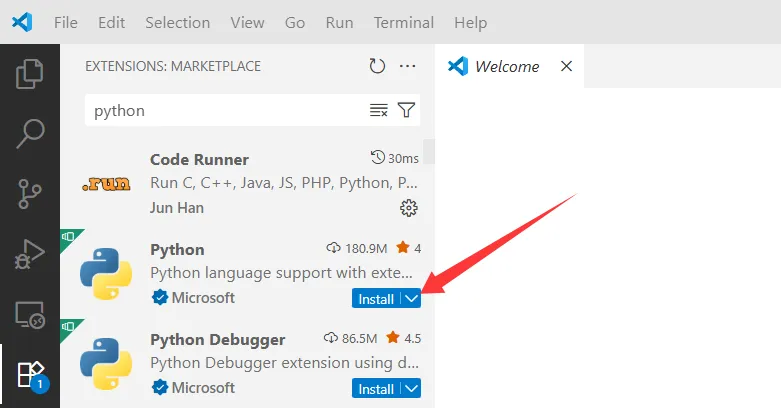Open the Explorer view in activity bar
Viewport: 781px width, 408px height.
[x=30, y=74]
